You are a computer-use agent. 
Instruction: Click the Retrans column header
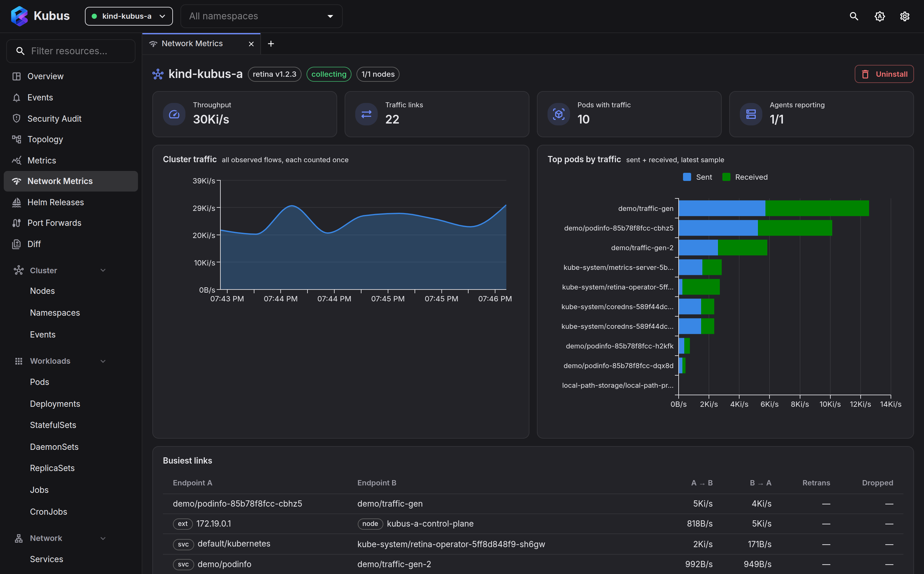point(816,483)
